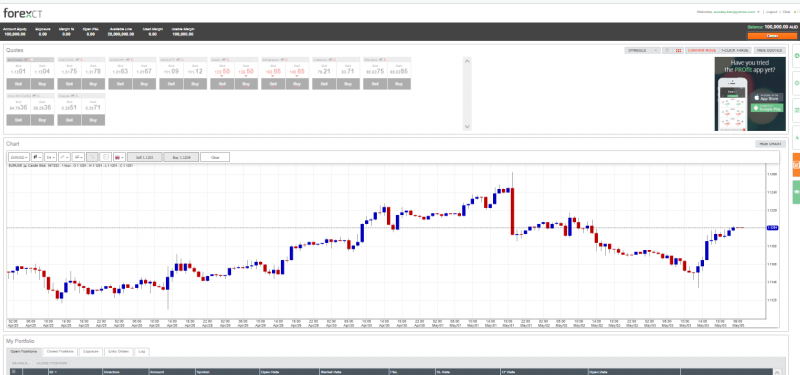Click the quotes panel scrollbar down arrow
800x375 pixels.
(x=468, y=127)
